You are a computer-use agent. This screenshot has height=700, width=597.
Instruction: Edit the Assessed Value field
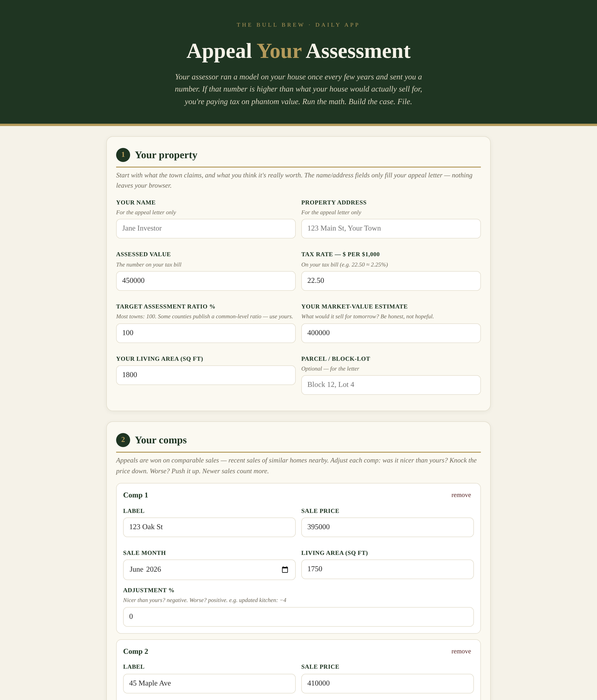(206, 281)
